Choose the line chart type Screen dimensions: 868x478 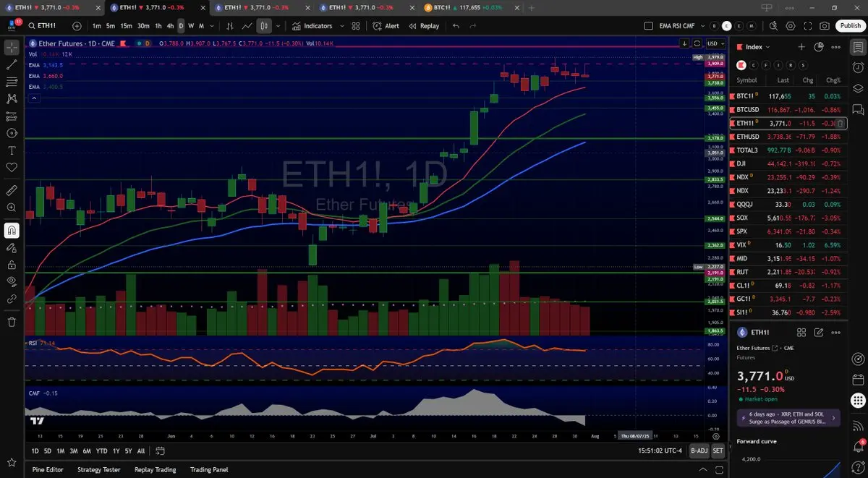tap(247, 26)
